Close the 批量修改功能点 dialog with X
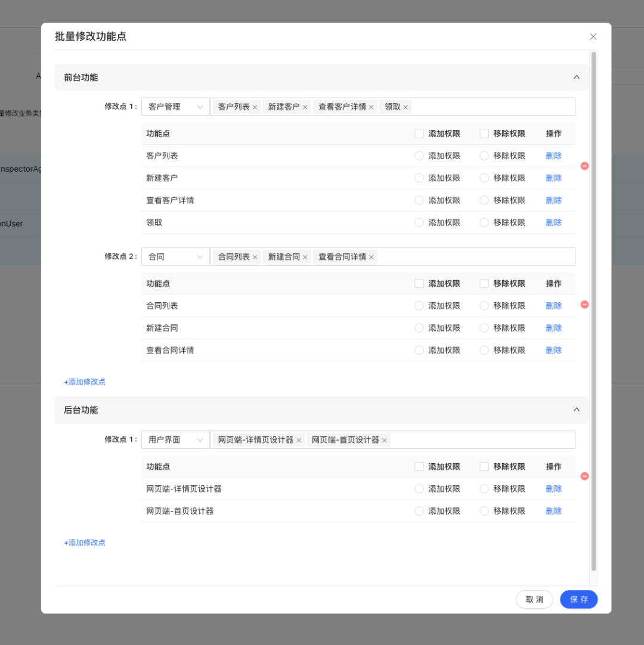This screenshot has width=644, height=645. click(x=593, y=37)
